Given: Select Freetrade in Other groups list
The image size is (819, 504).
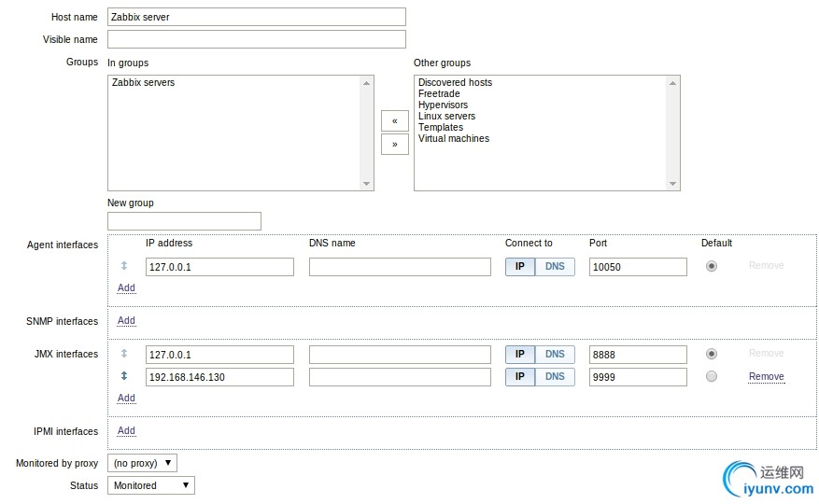Looking at the screenshot, I should tap(439, 93).
